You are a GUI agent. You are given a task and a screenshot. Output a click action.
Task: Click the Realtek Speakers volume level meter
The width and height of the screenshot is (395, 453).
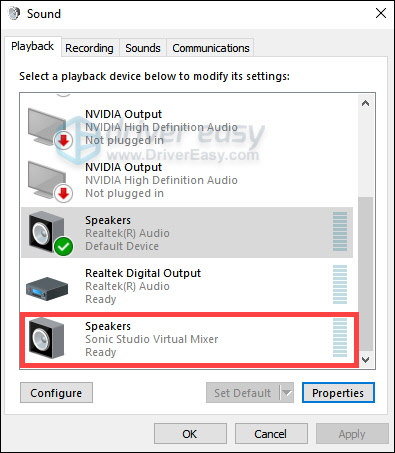click(x=340, y=231)
